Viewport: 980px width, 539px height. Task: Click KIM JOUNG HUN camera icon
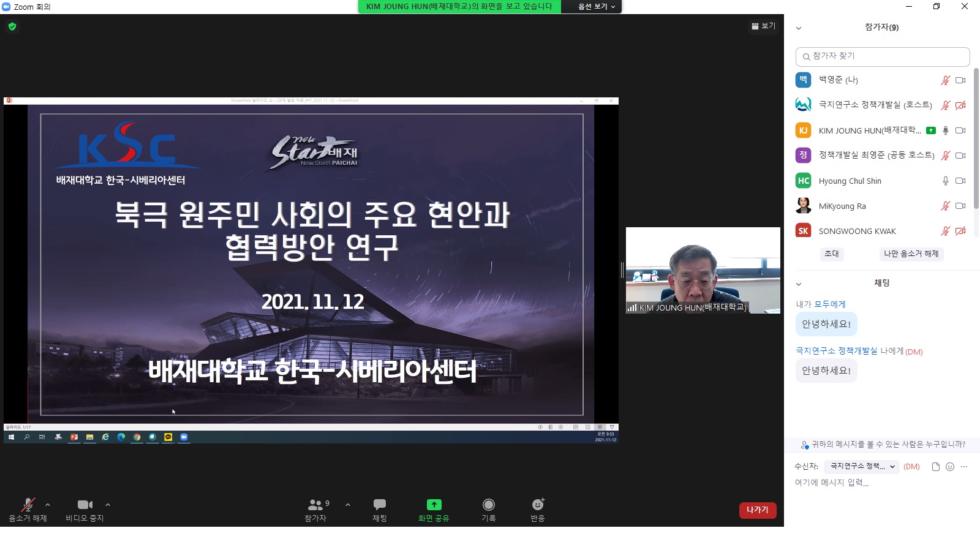coord(960,130)
